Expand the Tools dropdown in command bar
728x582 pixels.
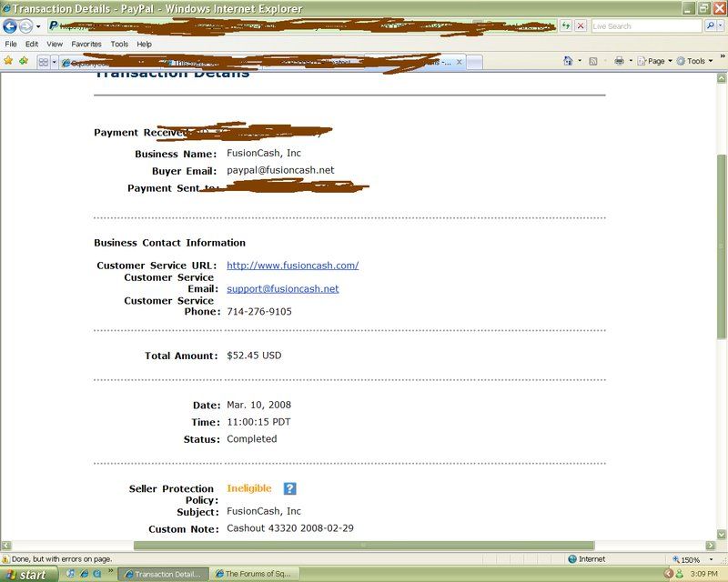(695, 61)
